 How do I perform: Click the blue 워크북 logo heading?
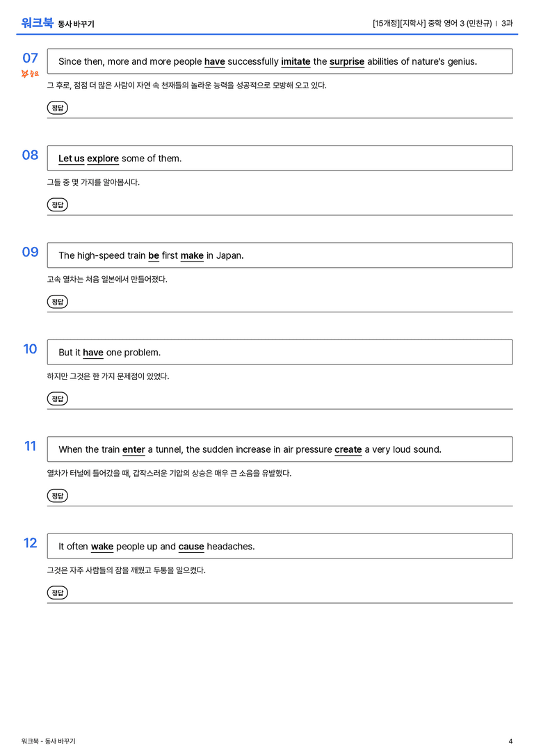tap(37, 23)
